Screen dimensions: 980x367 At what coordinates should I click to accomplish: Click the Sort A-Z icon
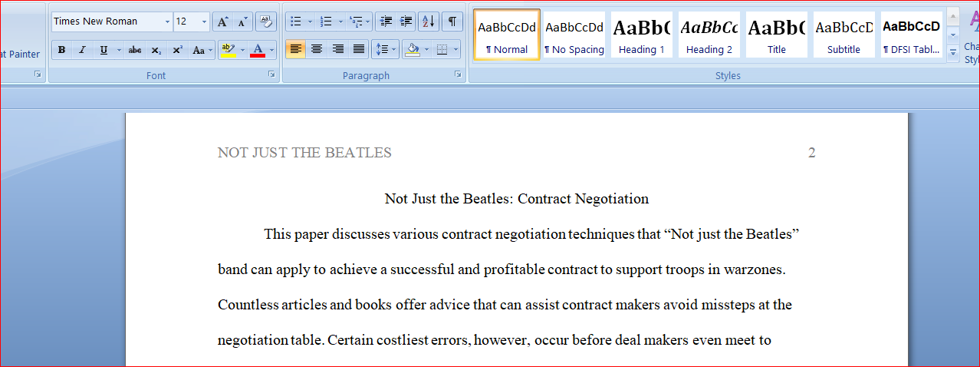(429, 21)
